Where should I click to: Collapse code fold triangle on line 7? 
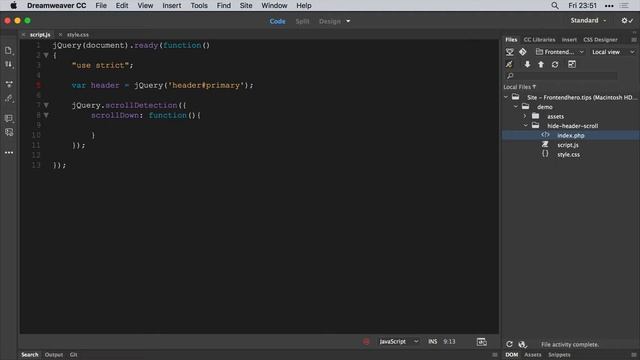[46, 105]
